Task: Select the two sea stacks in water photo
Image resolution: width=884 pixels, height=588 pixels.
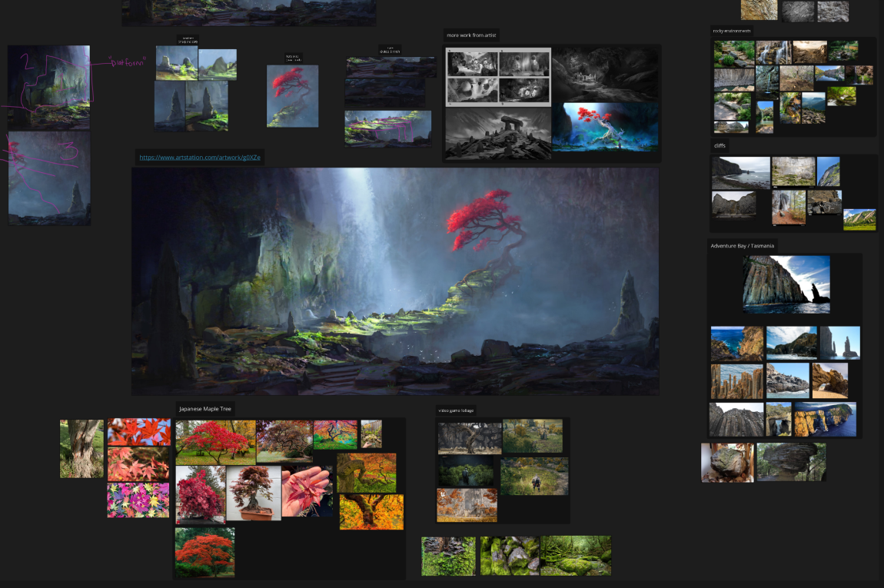Action: click(840, 343)
